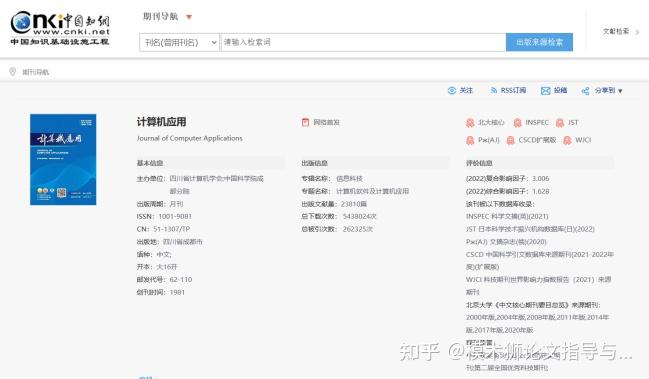Open the 刊名(曾用刊名) search field selector
This screenshot has width=649, height=379.
coord(179,42)
